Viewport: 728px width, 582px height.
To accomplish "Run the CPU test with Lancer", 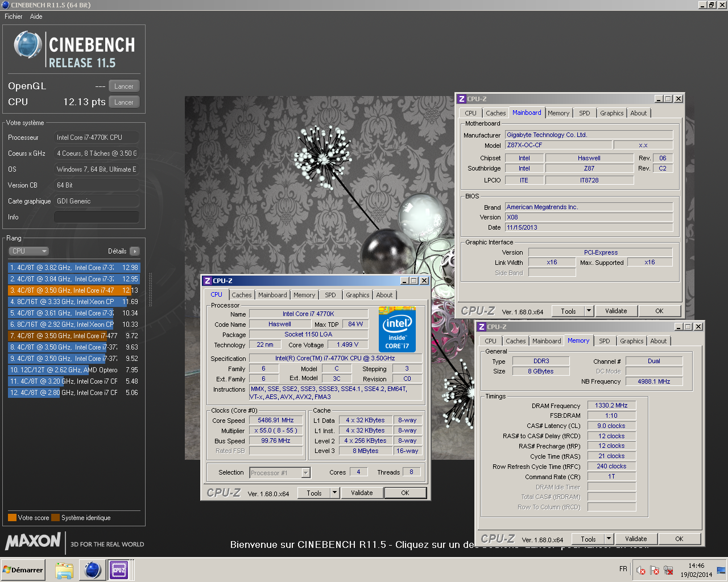I will [x=124, y=102].
